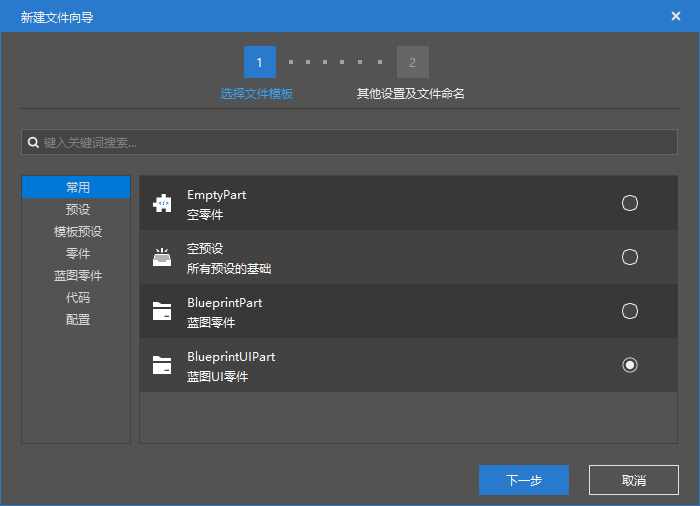Open the 代码 category
This screenshot has width=700, height=506.
tap(77, 297)
